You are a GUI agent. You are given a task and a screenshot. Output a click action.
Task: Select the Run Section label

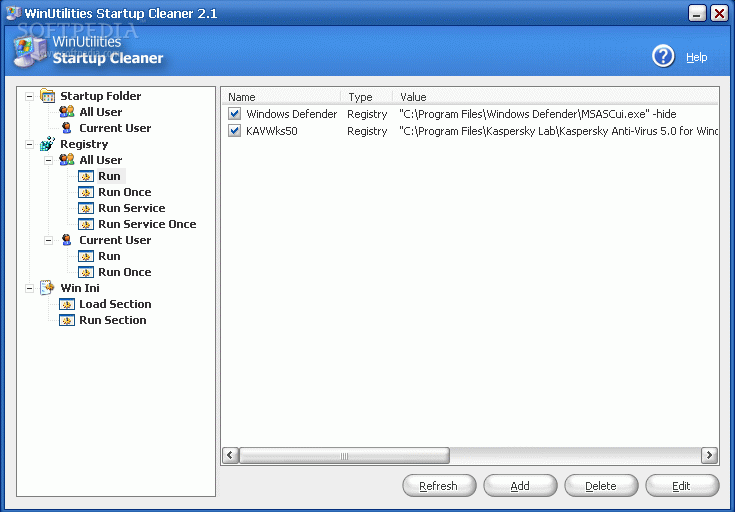tap(113, 320)
